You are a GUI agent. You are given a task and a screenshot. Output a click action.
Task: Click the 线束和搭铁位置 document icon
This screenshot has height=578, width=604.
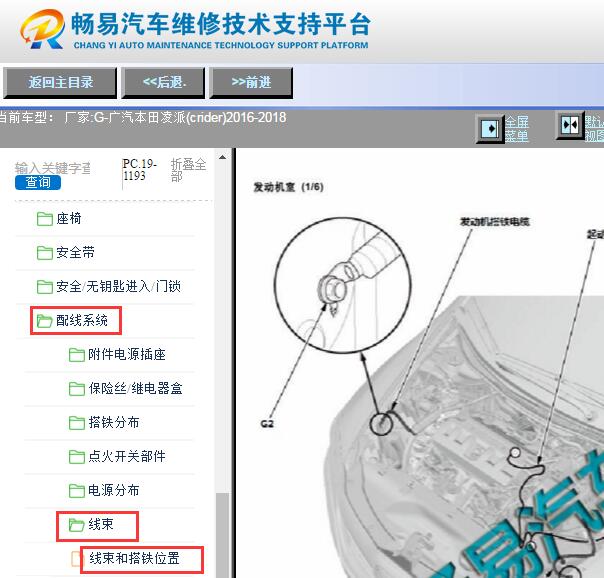(76, 559)
